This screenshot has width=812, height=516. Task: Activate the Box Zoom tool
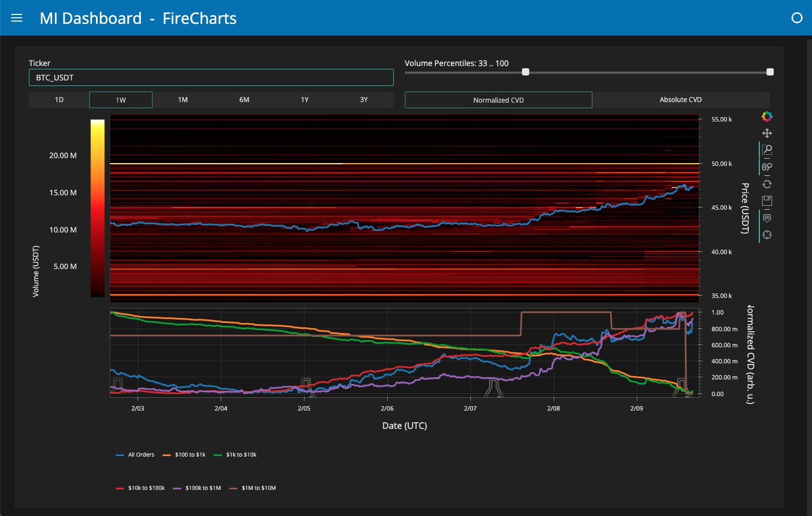[x=767, y=150]
